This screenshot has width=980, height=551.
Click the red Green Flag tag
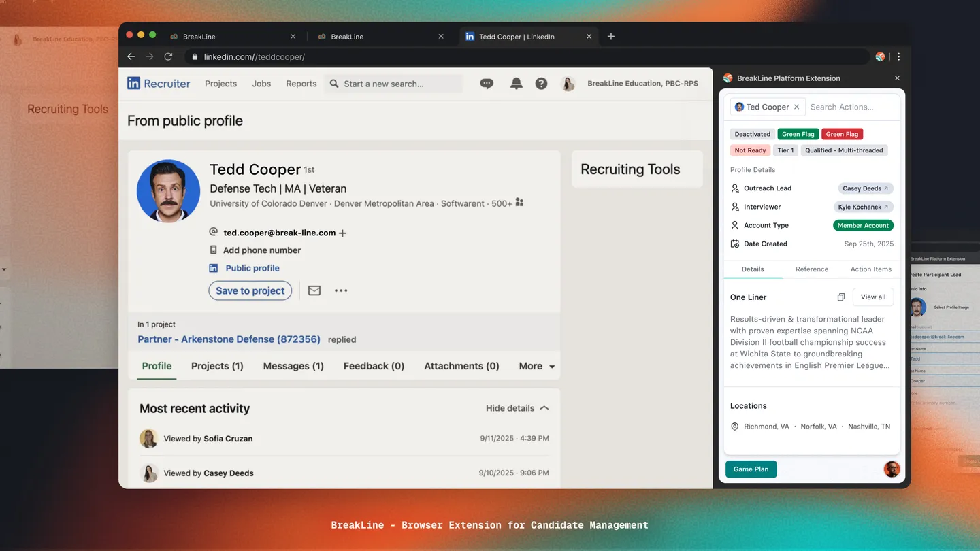pos(843,134)
